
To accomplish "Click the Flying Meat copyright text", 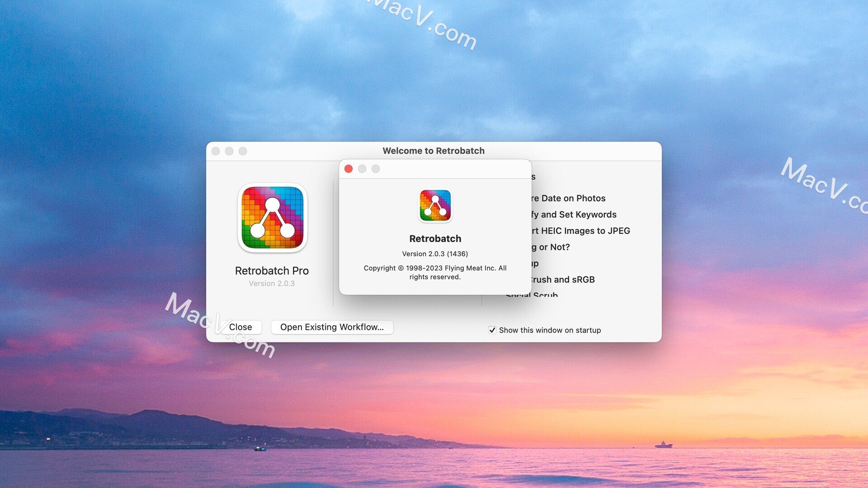I will pyautogui.click(x=435, y=272).
